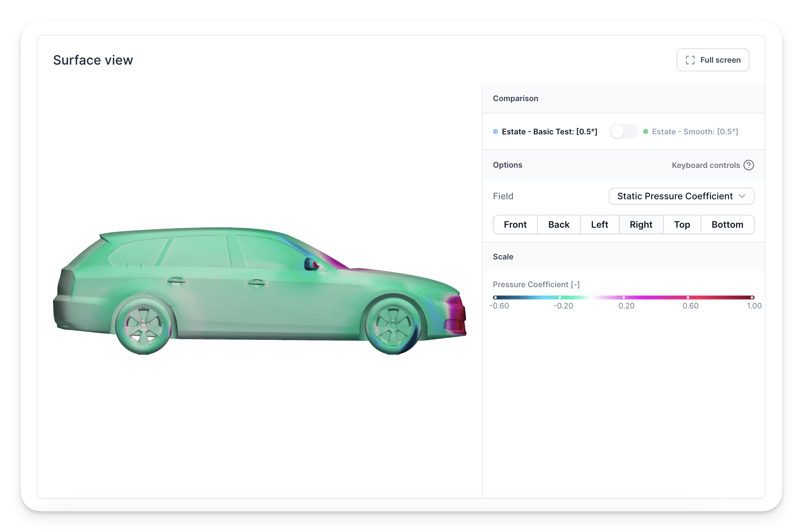The width and height of the screenshot is (803, 532).
Task: Toggle the comparison switch between simulations
Action: pos(623,132)
